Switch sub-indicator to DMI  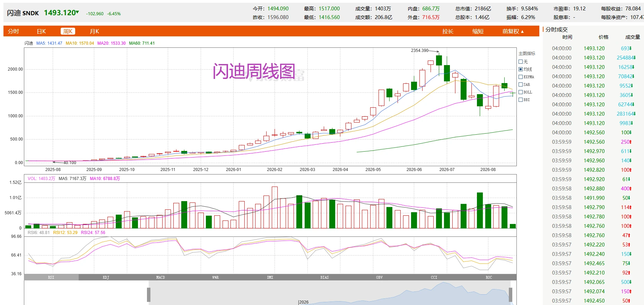pos(270,277)
